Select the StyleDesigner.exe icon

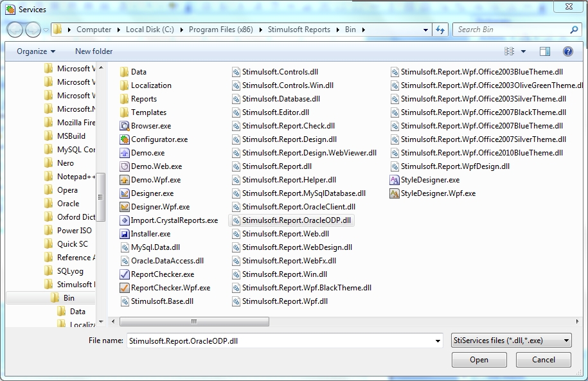pyautogui.click(x=395, y=180)
